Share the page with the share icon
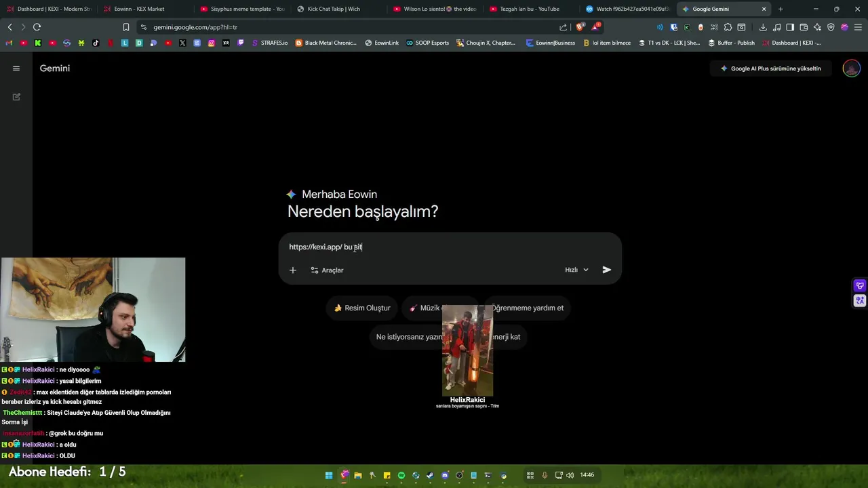This screenshot has height=488, width=868. click(x=564, y=27)
